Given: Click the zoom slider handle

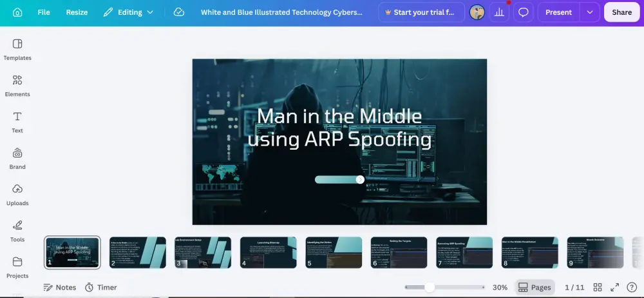Looking at the screenshot, I should (x=430, y=287).
